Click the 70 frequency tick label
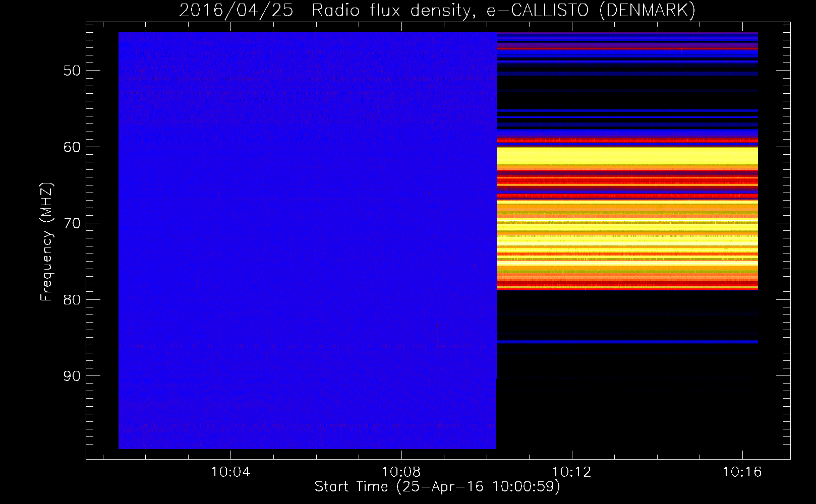The width and height of the screenshot is (816, 504). click(72, 223)
